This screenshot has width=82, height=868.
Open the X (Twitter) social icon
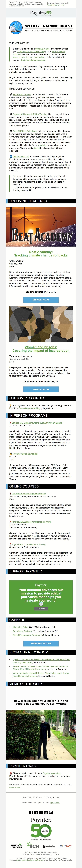[36, 812]
